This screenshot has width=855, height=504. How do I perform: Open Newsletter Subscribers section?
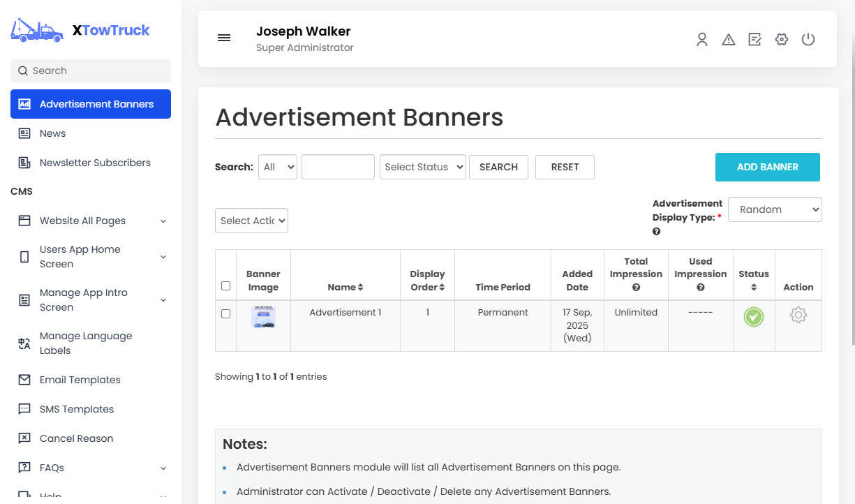coord(24,163)
